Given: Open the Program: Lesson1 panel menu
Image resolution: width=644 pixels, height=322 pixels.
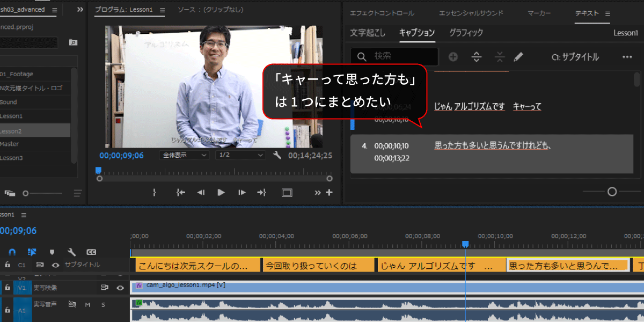Looking at the screenshot, I should tap(163, 10).
